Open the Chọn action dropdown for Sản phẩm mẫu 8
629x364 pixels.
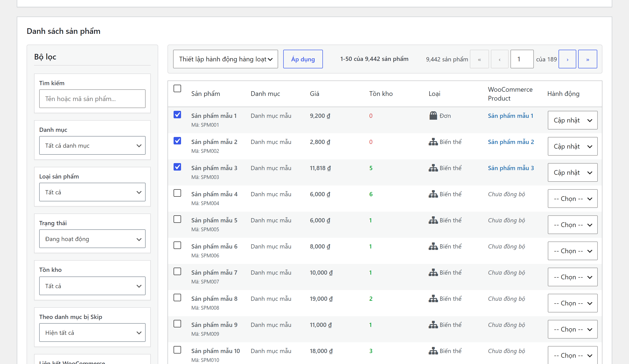573,303
